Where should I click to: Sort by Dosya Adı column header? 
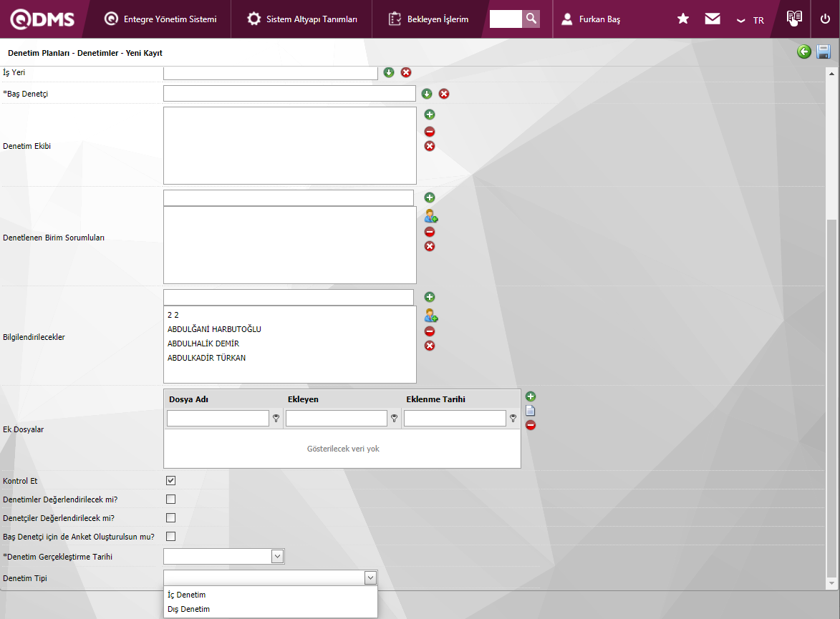point(188,399)
